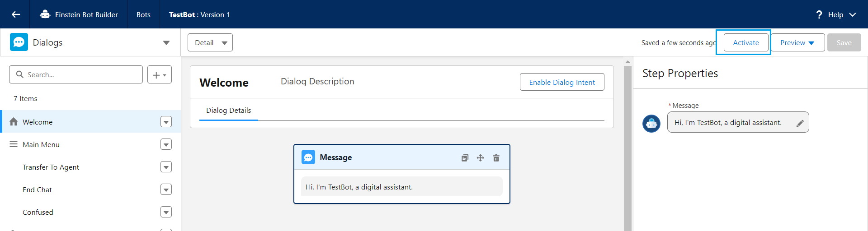Open the Bots menu item

click(x=143, y=14)
